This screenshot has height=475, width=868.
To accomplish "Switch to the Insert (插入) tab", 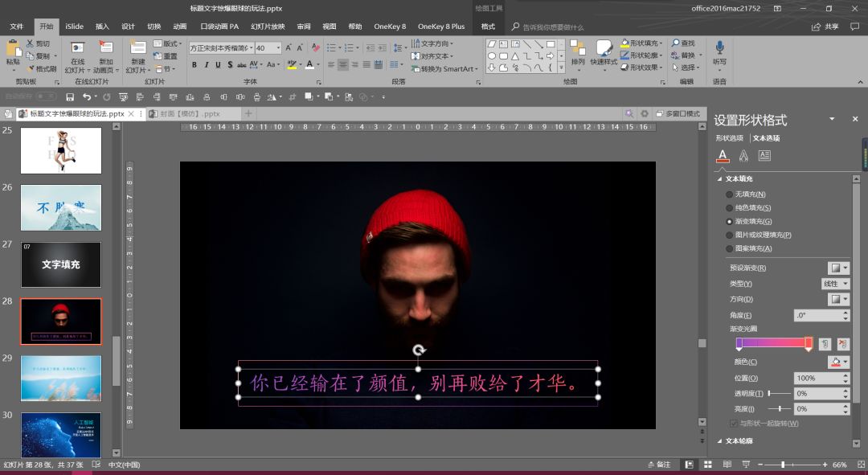I will [102, 27].
